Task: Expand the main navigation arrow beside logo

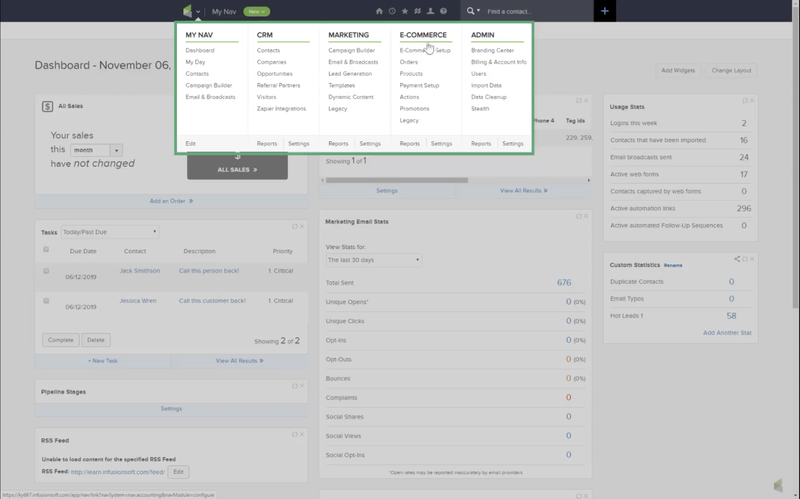Action: [x=198, y=12]
